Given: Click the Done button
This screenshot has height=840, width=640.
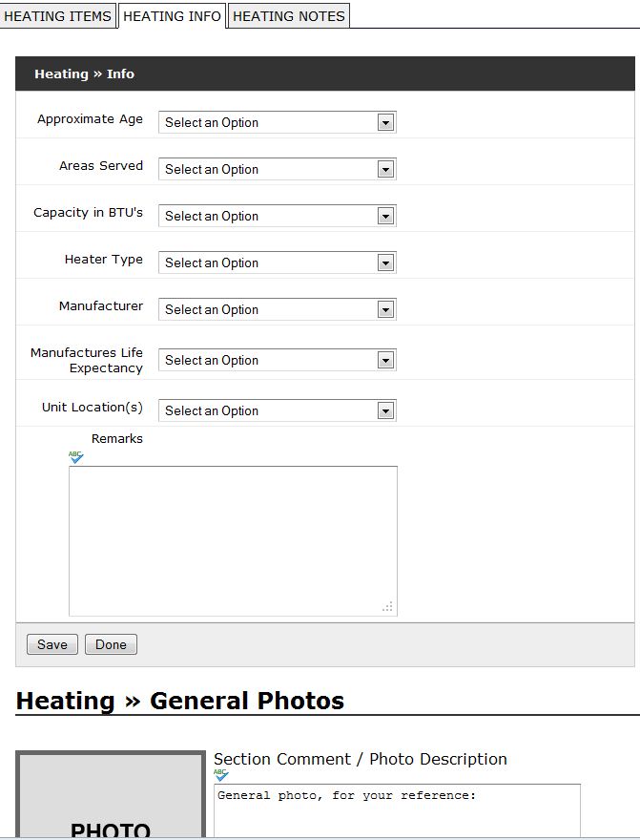Looking at the screenshot, I should 111,644.
